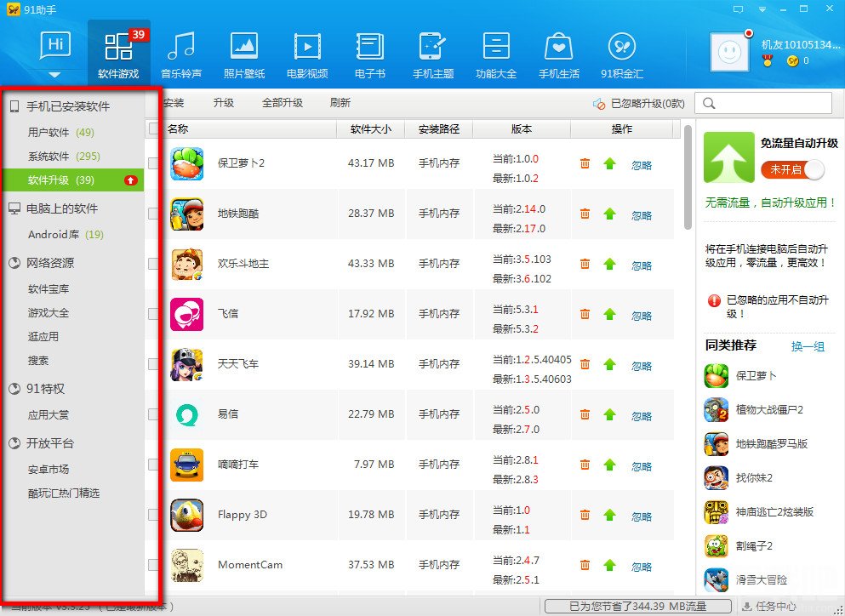Image resolution: width=845 pixels, height=616 pixels.
Task: Open 游戏大全 in sidebar
Action: (x=49, y=312)
